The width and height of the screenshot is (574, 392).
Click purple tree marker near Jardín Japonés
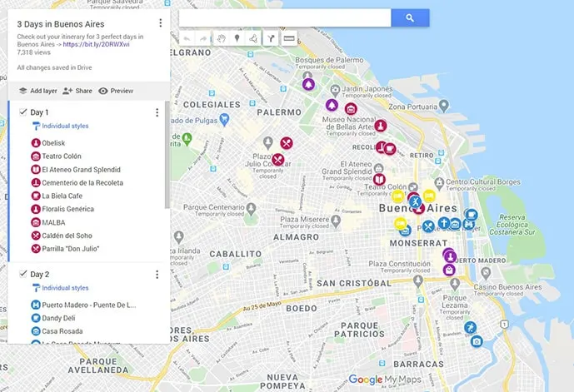click(332, 105)
